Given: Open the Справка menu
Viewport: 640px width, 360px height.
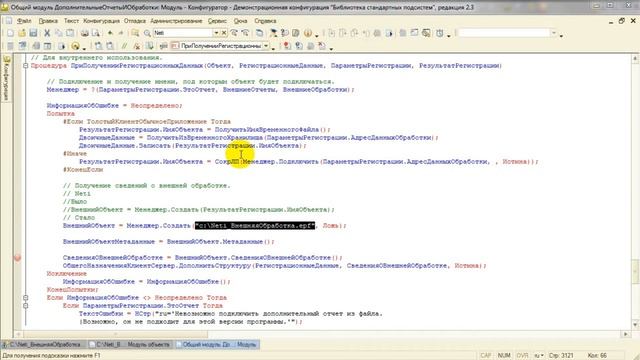Looking at the screenshot, I should click(x=265, y=21).
